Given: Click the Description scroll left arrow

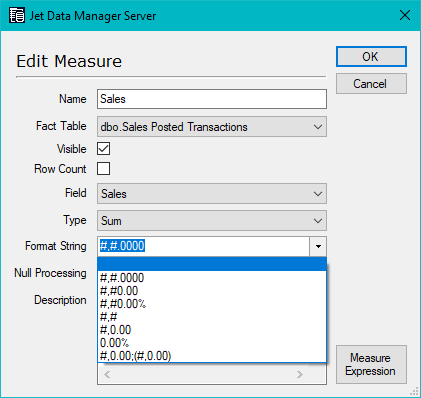Looking at the screenshot, I should (107, 374).
